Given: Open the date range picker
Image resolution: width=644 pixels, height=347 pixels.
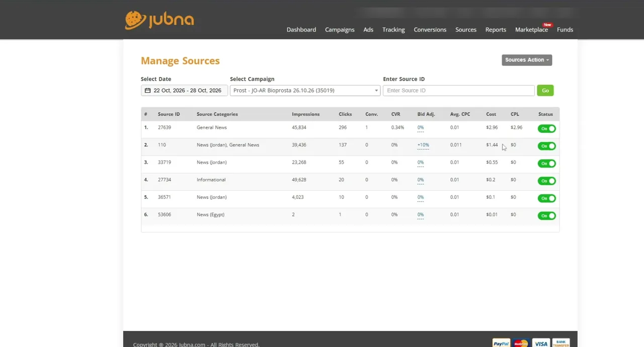Looking at the screenshot, I should click(x=184, y=91).
